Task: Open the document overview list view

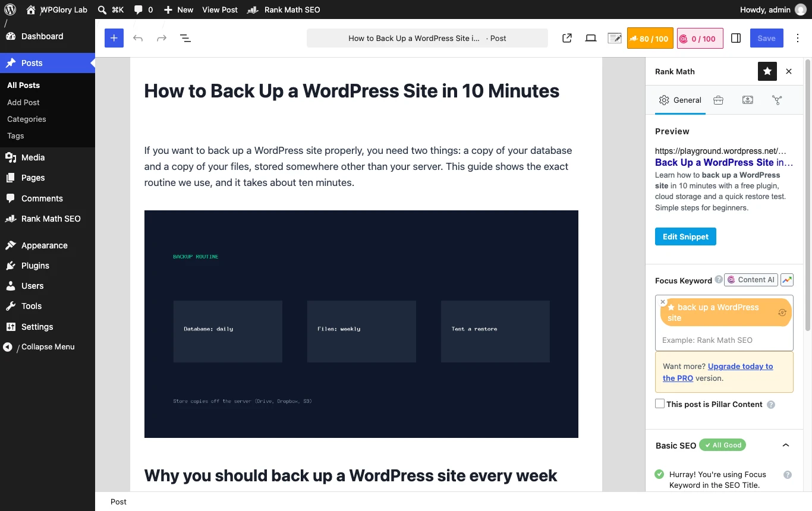Action: [185, 38]
